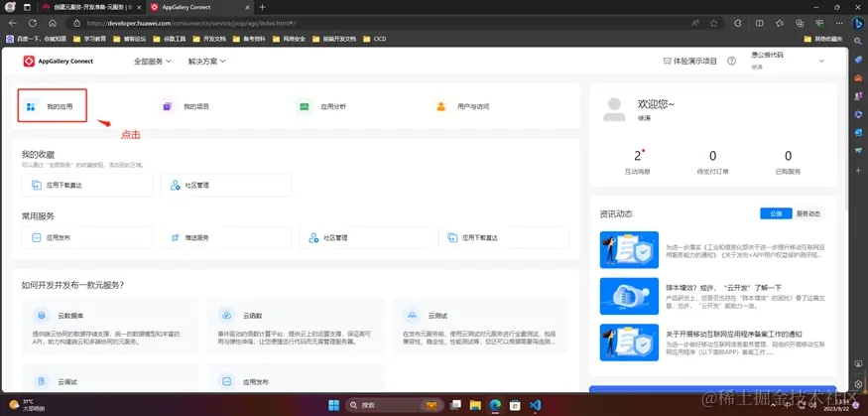Open a new browser tab

click(263, 7)
